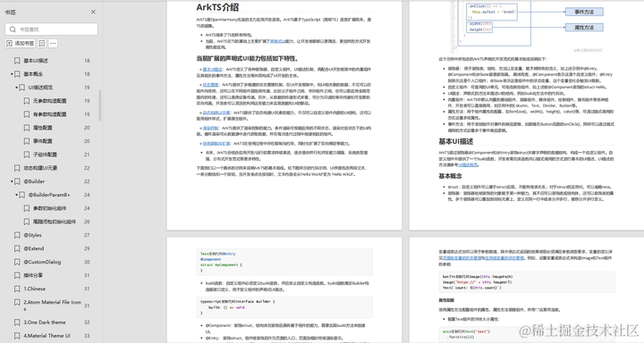
Task: Close the 书签 bookmarks panel
Action: (x=93, y=12)
